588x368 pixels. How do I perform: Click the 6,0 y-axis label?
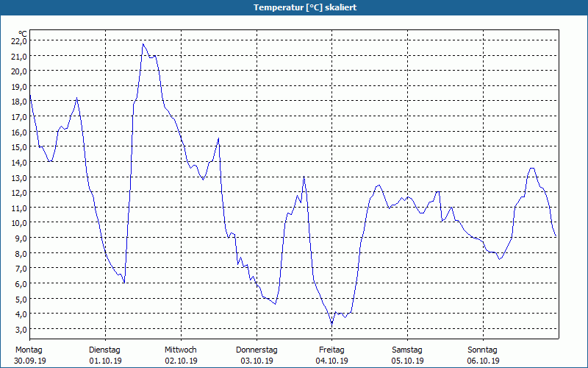point(21,284)
